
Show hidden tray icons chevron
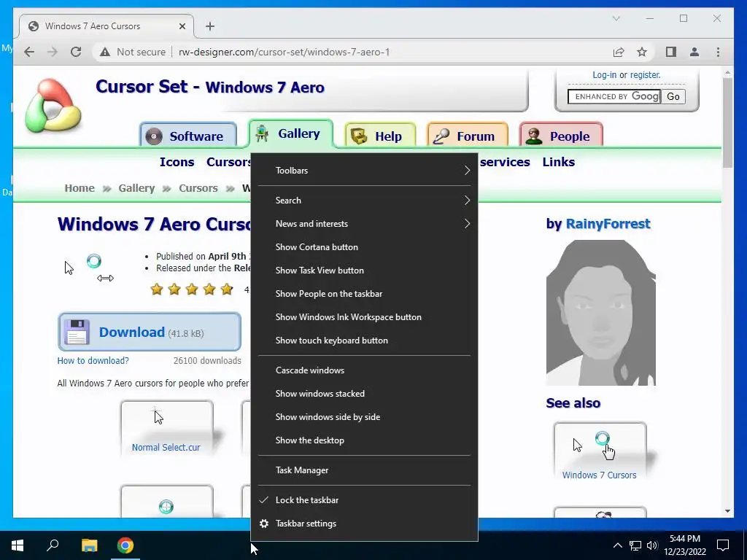click(x=617, y=545)
